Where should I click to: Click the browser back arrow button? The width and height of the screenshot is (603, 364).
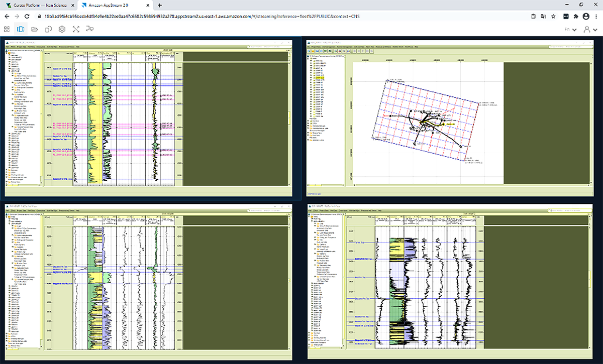pos(8,16)
